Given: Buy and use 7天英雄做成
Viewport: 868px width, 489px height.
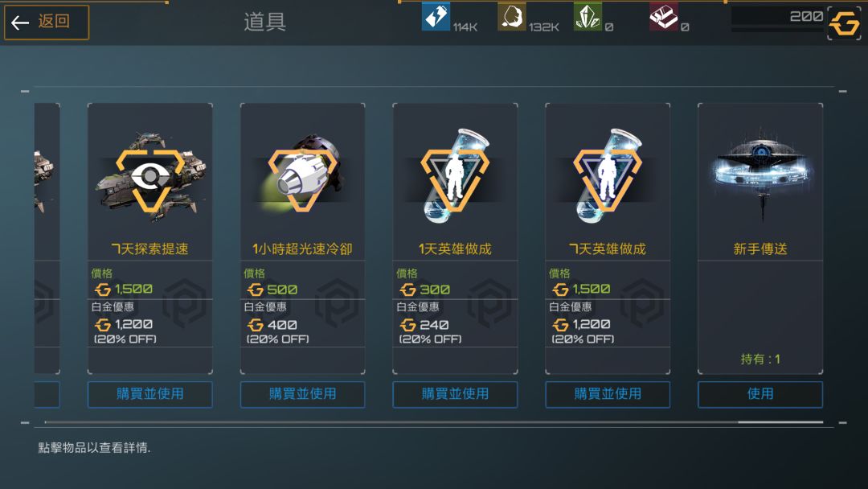Looking at the screenshot, I should 608,394.
